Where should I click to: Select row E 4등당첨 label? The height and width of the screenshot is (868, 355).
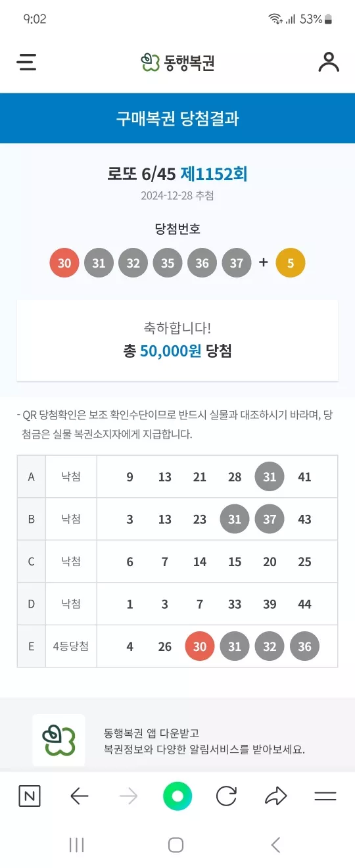click(71, 646)
